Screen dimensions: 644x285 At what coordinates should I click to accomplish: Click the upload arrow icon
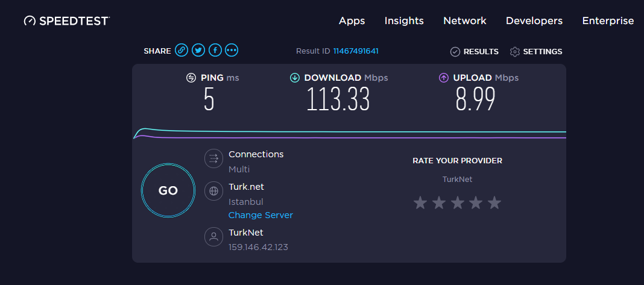point(444,78)
